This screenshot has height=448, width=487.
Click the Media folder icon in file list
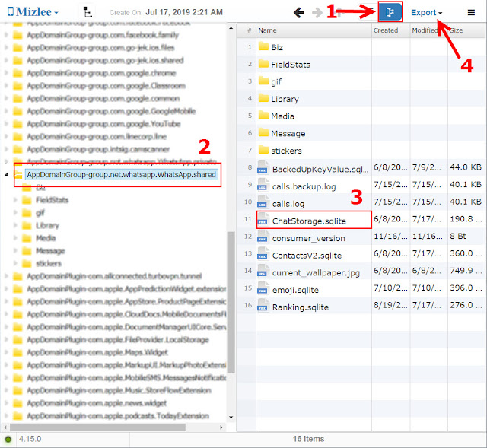263,115
